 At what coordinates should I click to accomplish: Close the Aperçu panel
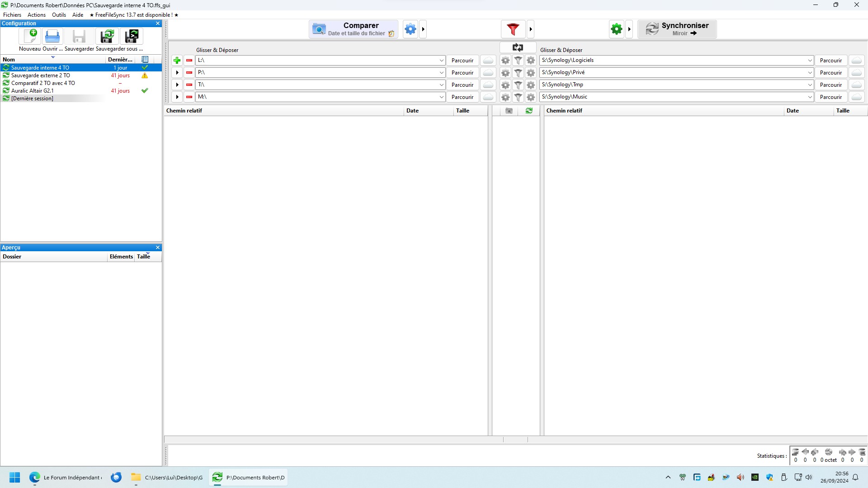coord(158,248)
